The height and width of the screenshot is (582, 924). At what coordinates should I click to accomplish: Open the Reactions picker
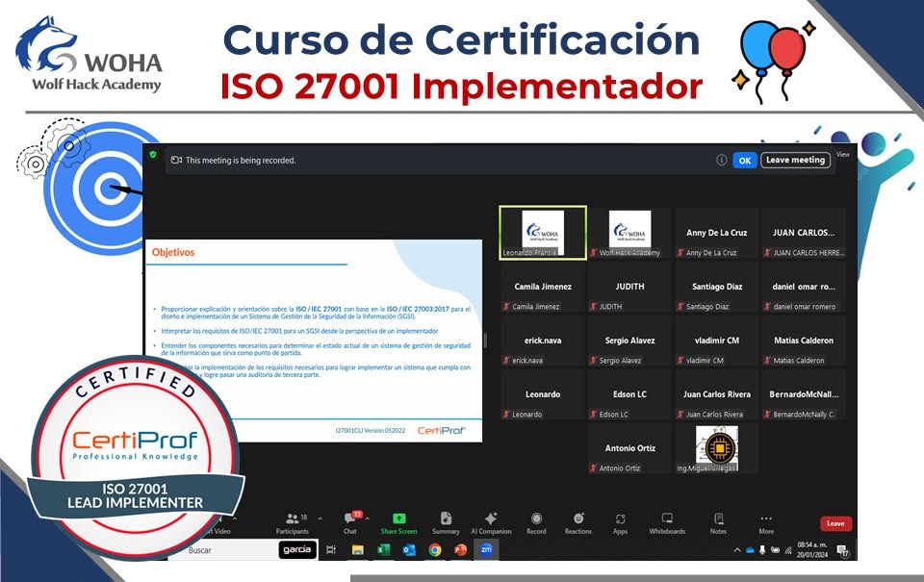pyautogui.click(x=578, y=523)
